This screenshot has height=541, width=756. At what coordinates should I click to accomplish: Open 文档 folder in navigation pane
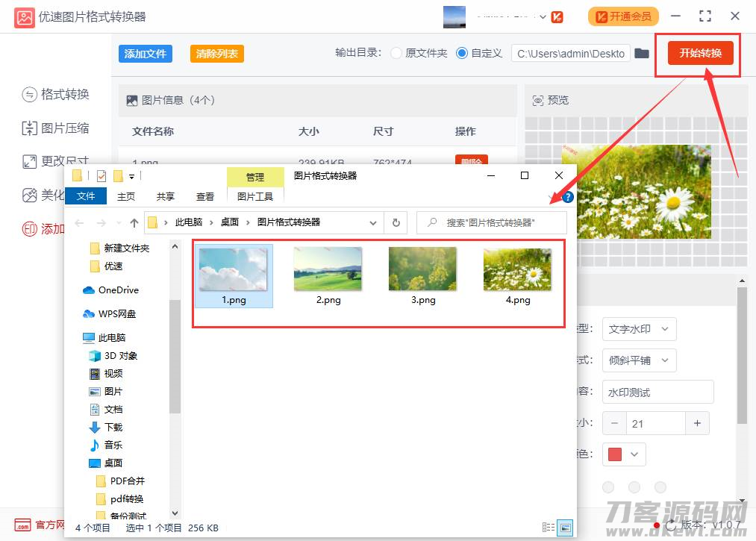click(107, 410)
